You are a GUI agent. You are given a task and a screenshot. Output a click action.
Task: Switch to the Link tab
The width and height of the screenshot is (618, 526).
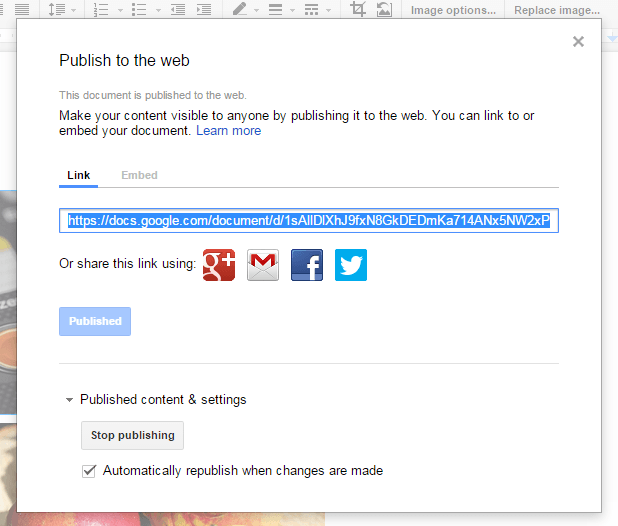tap(78, 175)
